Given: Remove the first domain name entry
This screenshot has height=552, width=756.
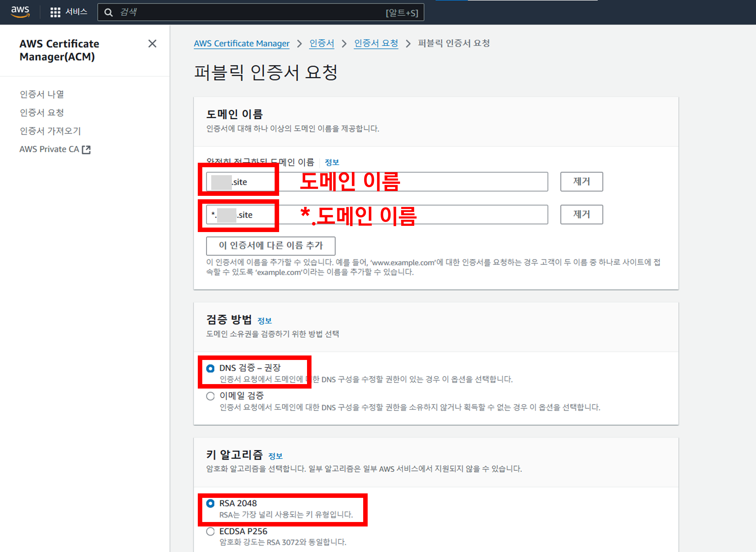Looking at the screenshot, I should click(x=581, y=182).
